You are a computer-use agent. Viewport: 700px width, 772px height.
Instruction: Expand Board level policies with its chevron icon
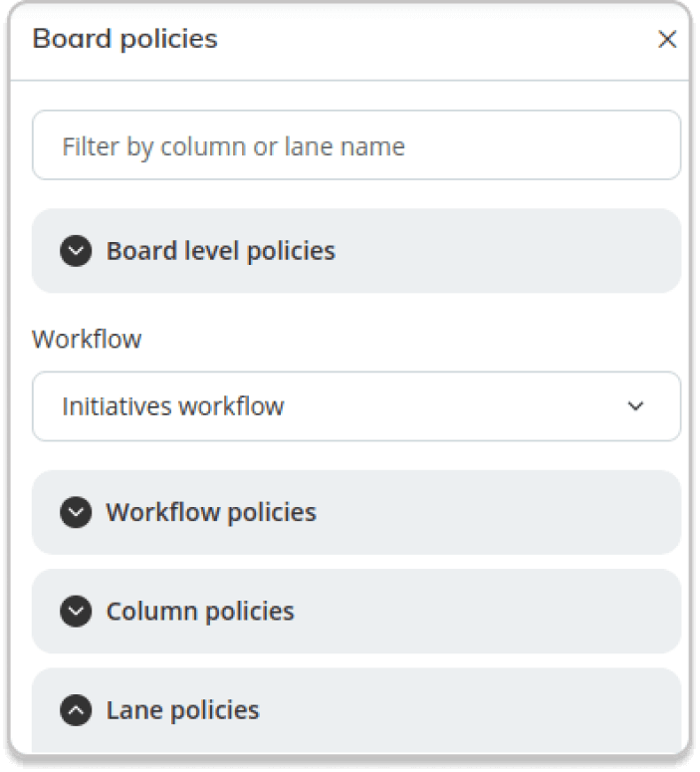76,251
